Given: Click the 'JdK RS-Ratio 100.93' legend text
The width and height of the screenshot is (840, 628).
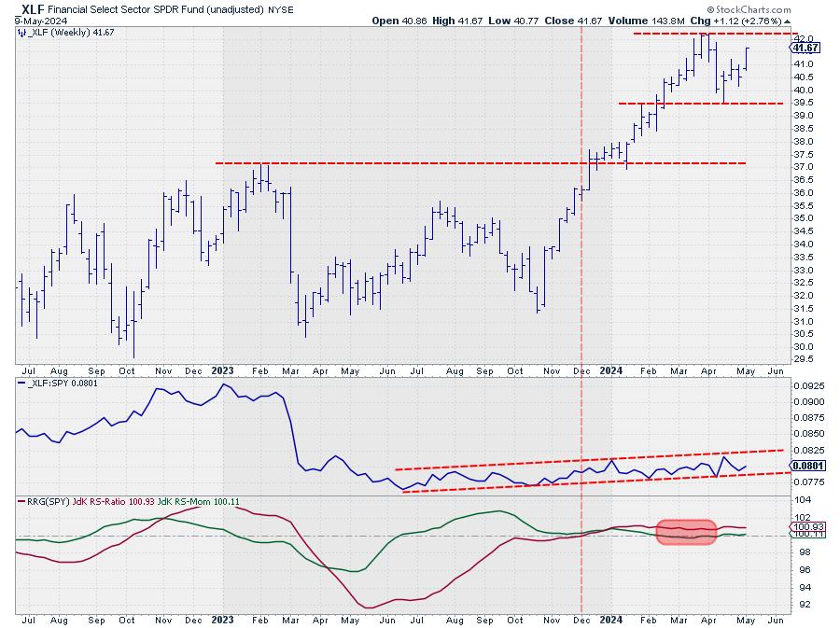Looking at the screenshot, I should coord(114,502).
